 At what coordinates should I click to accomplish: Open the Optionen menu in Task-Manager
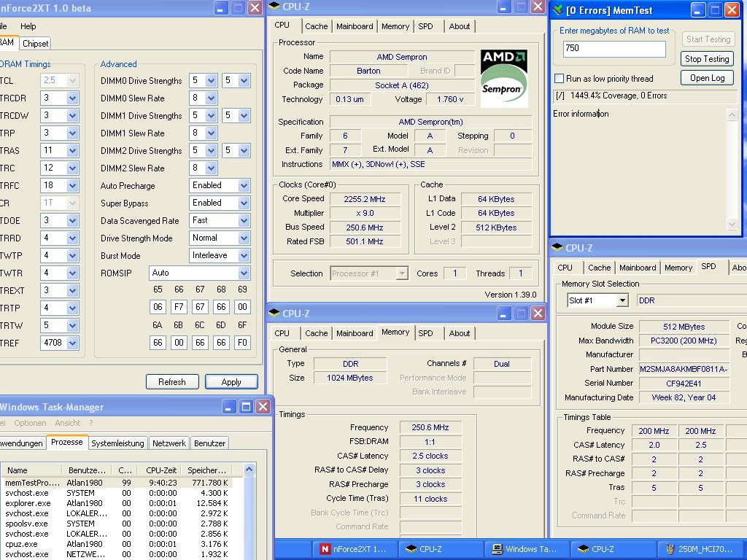[30, 423]
